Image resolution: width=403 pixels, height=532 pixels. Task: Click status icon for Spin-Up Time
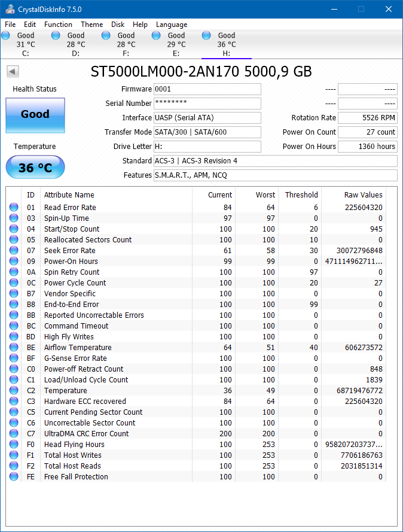click(x=14, y=218)
